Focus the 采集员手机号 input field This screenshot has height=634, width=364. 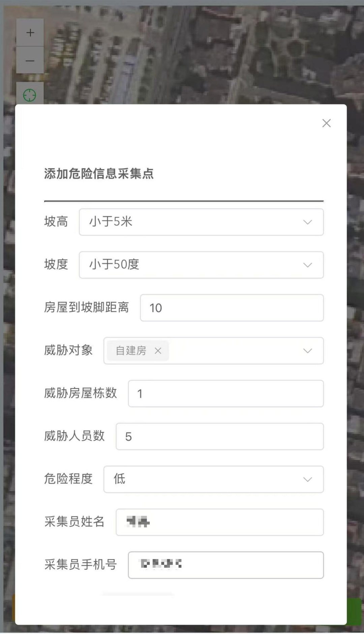[x=226, y=565]
